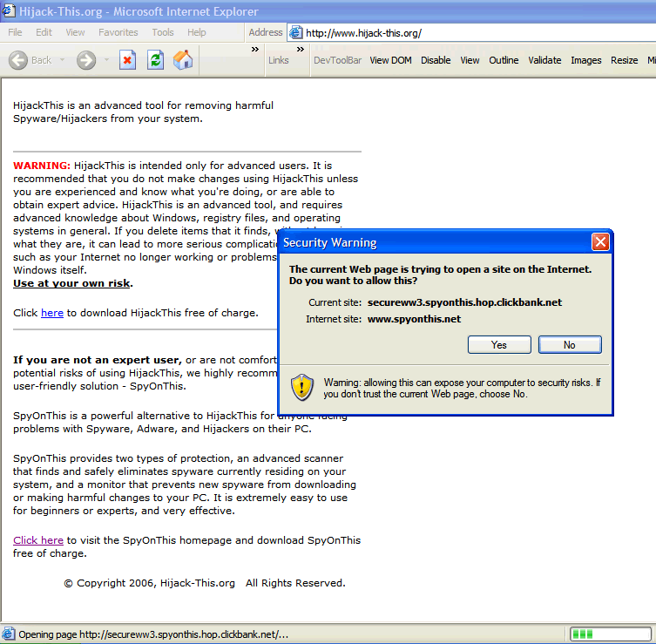Click the 'here' link to download HijackThis
The image size is (656, 644).
(x=52, y=313)
